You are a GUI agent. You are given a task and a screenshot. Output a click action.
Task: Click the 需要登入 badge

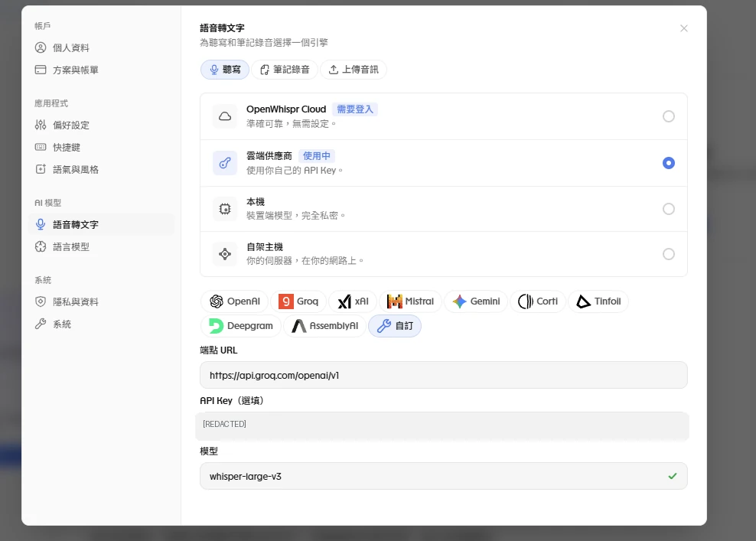(x=355, y=109)
